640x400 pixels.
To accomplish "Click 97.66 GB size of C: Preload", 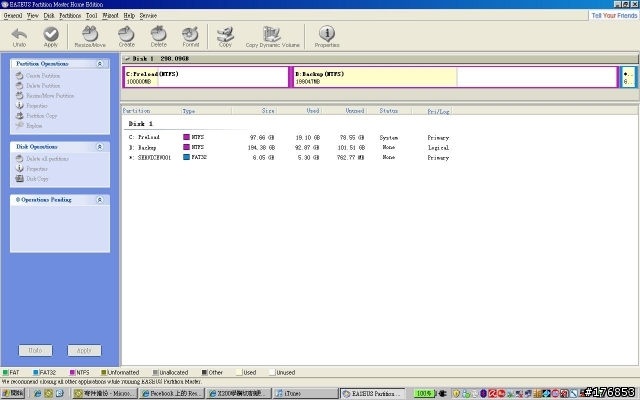I will click(x=262, y=138).
